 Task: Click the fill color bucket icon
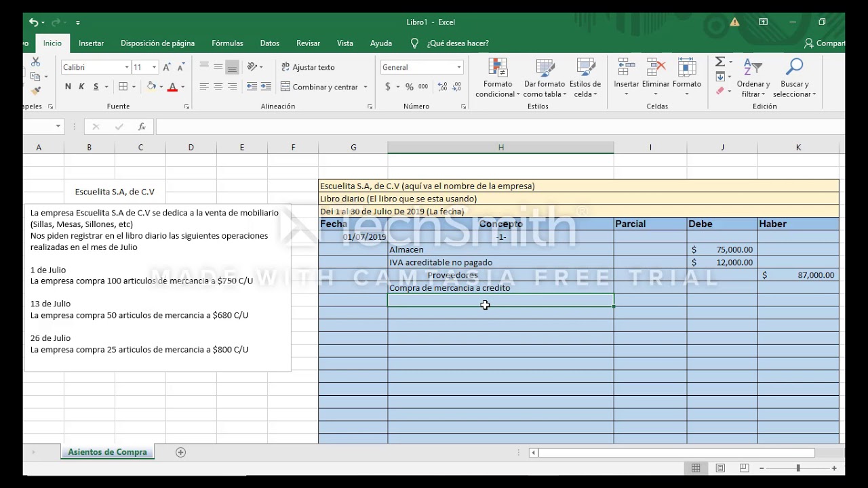[151, 87]
